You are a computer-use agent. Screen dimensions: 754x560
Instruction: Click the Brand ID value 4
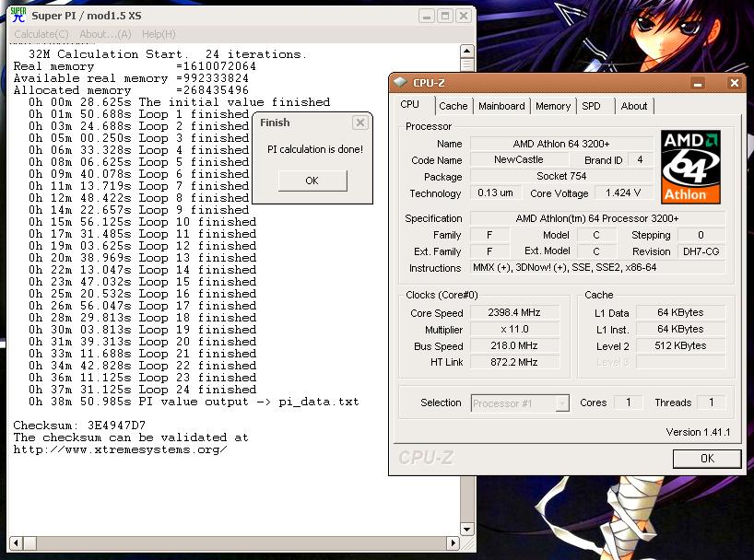click(640, 159)
